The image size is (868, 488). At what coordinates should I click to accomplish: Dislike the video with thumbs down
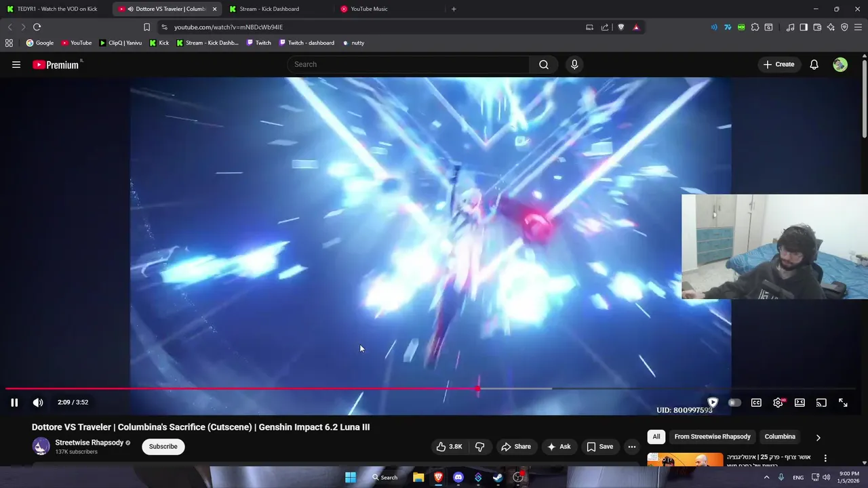point(480,447)
